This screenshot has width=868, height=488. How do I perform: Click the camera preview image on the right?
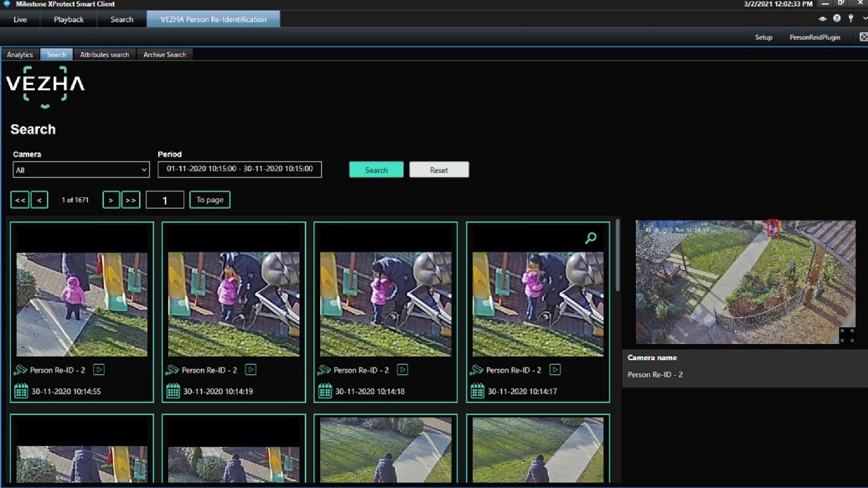(x=745, y=282)
